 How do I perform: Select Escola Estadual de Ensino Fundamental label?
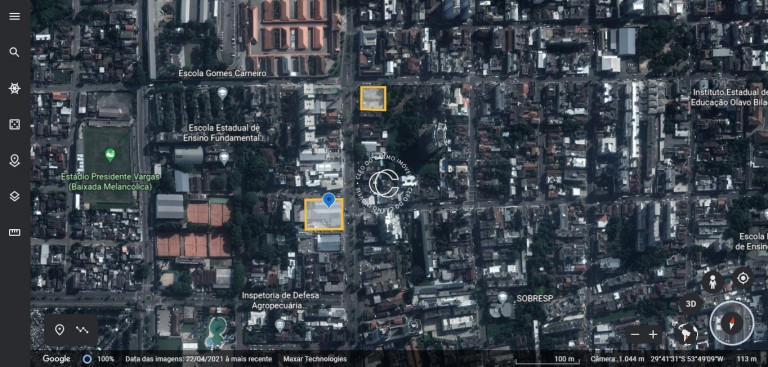223,133
